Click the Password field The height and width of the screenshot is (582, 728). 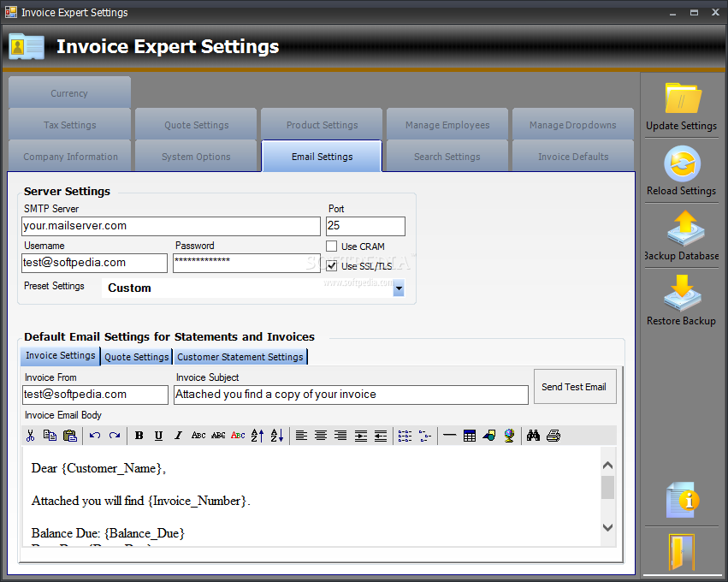coord(246,263)
